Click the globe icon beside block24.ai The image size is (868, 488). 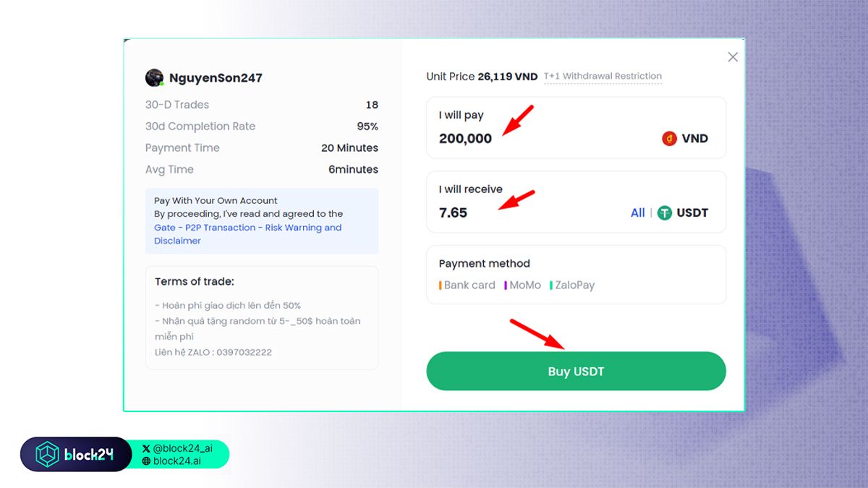point(147,461)
